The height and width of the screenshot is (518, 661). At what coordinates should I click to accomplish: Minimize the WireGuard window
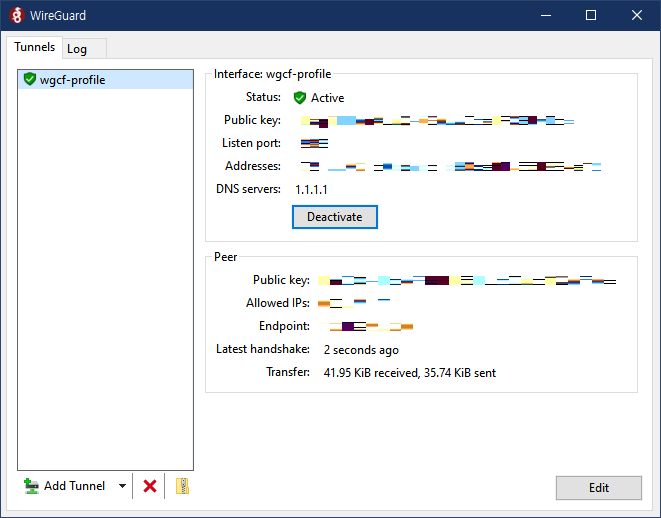(x=546, y=16)
